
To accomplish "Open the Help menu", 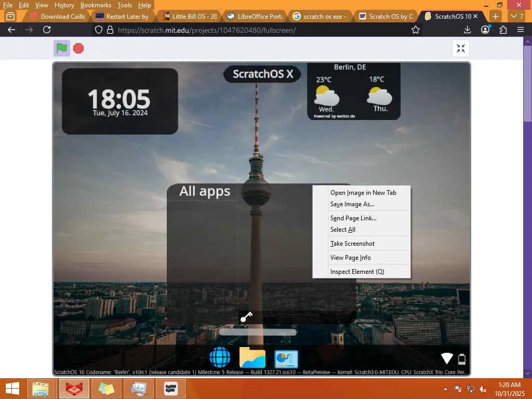I will [144, 5].
